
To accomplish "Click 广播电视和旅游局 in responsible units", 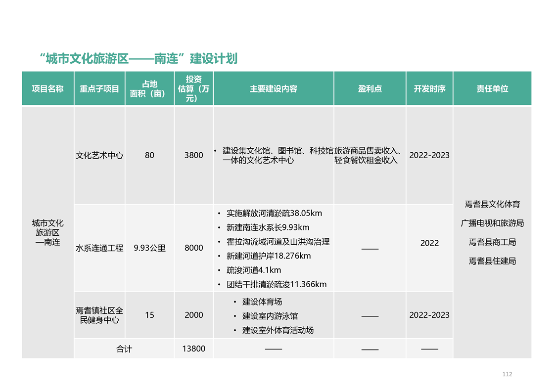I will [492, 223].
